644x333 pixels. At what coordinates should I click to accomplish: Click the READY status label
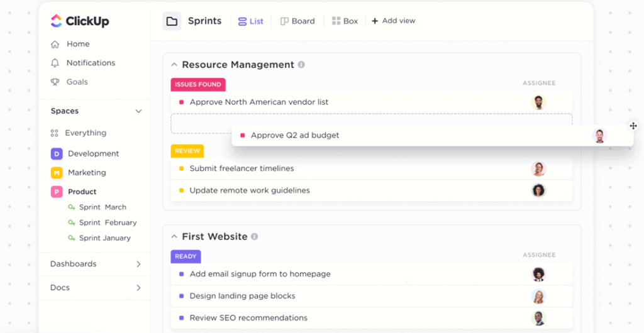[186, 256]
